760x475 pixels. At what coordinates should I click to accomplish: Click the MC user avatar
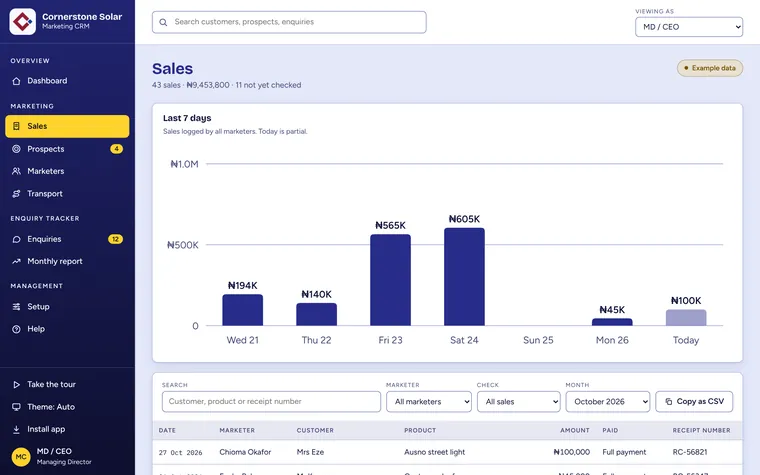tap(21, 457)
